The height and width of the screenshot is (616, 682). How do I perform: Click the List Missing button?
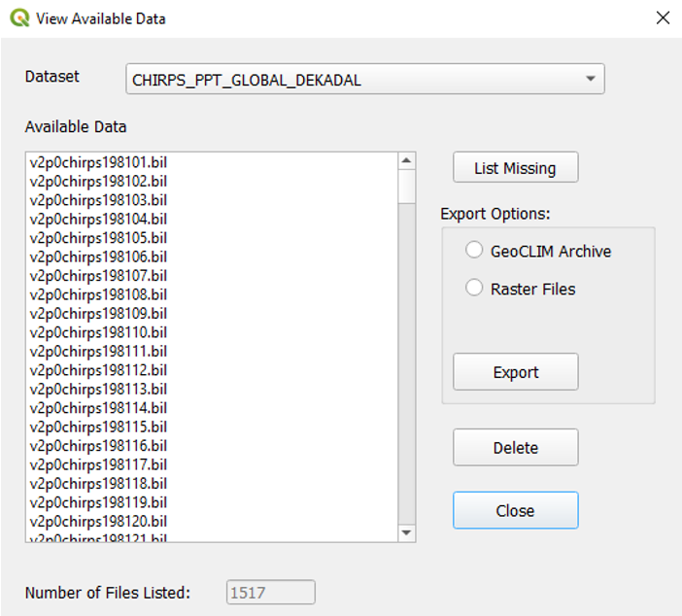pos(515,168)
